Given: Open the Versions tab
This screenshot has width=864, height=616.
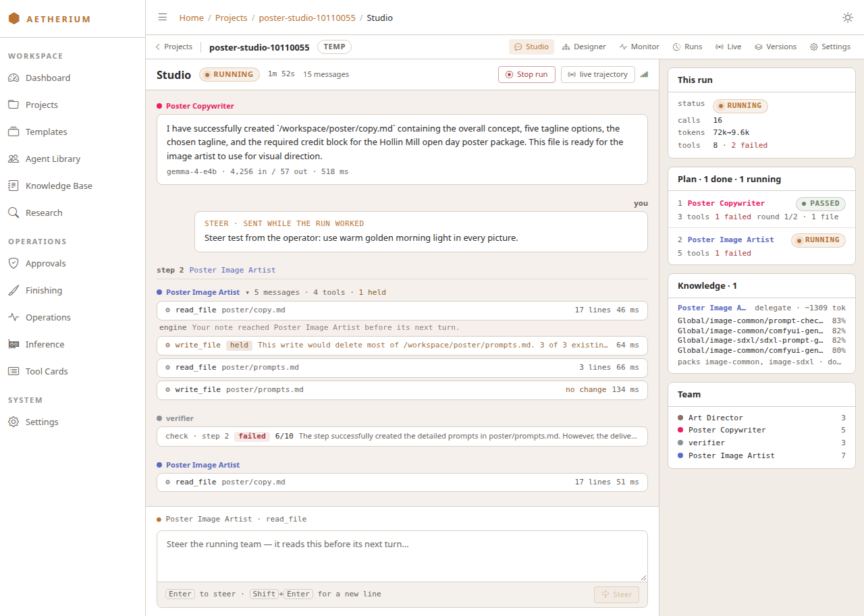Looking at the screenshot, I should [x=776, y=47].
